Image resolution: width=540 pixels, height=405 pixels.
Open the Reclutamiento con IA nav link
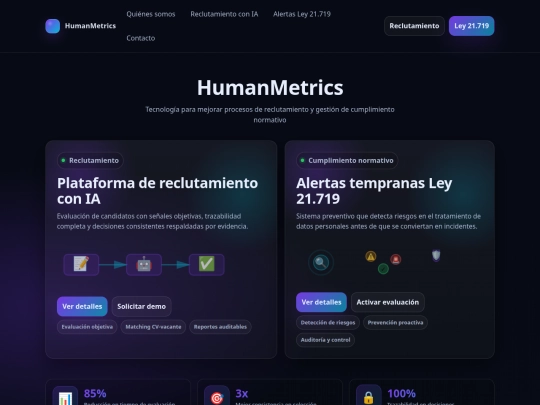click(x=224, y=14)
